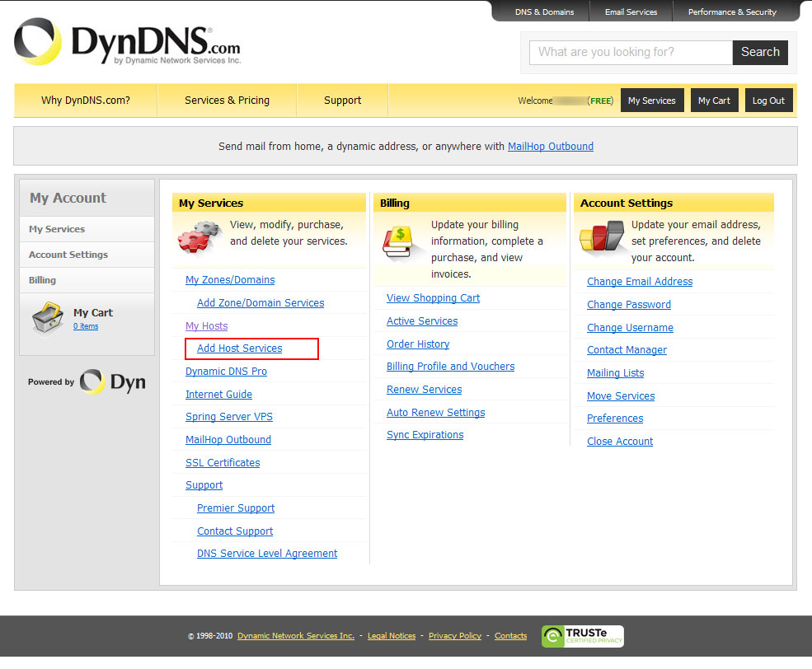Open the Order History link
812x669 pixels.
pyautogui.click(x=418, y=344)
